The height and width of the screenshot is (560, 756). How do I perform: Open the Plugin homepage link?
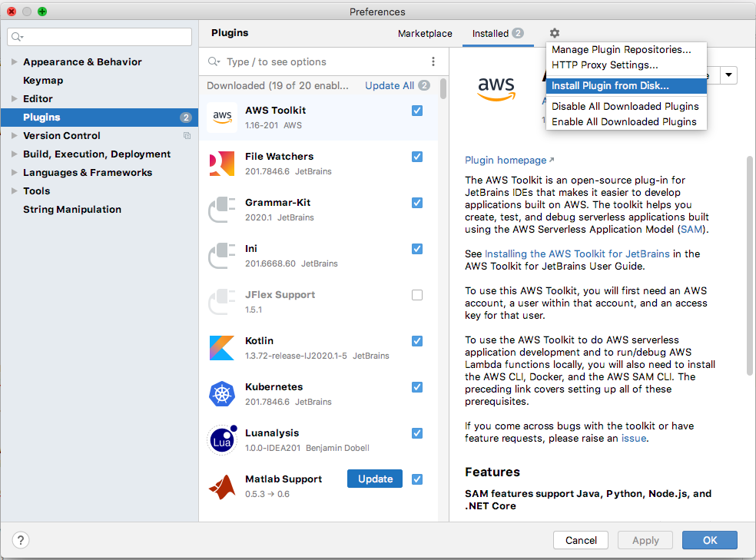(x=506, y=161)
